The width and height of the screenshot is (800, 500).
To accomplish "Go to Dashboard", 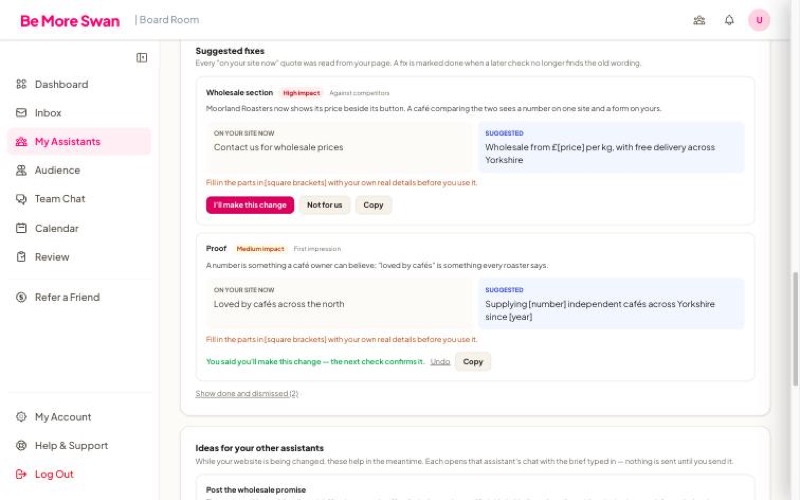I will point(79,84).
